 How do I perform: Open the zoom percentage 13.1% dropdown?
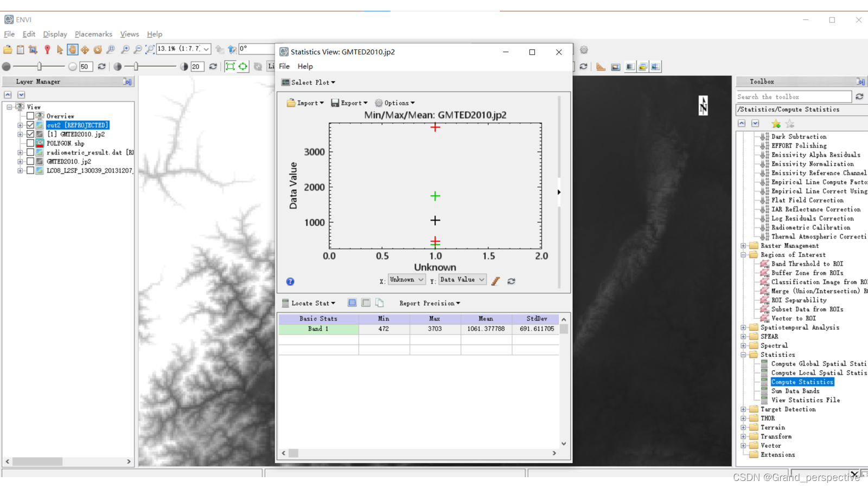206,49
